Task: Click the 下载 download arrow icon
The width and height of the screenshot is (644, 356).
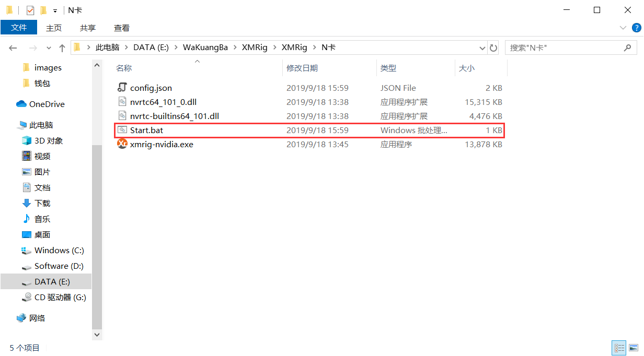Action: coord(26,203)
